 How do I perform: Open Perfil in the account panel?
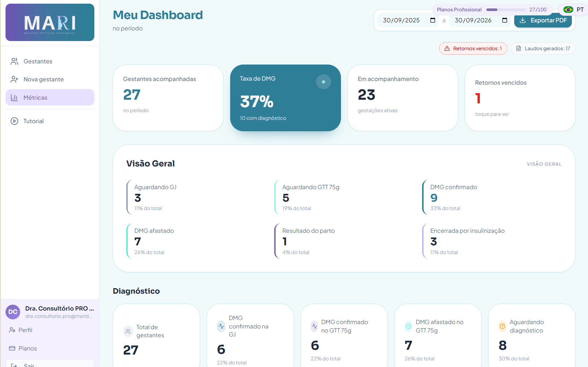[x=50, y=330]
